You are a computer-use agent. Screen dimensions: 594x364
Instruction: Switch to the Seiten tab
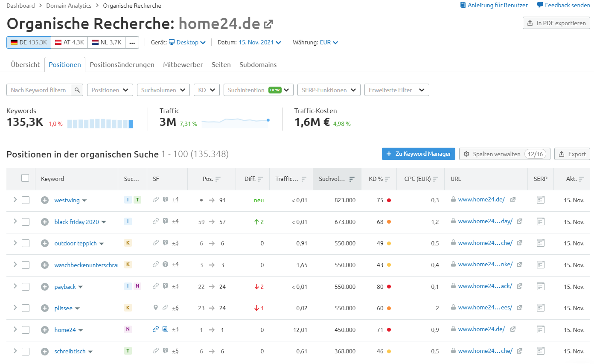point(221,65)
